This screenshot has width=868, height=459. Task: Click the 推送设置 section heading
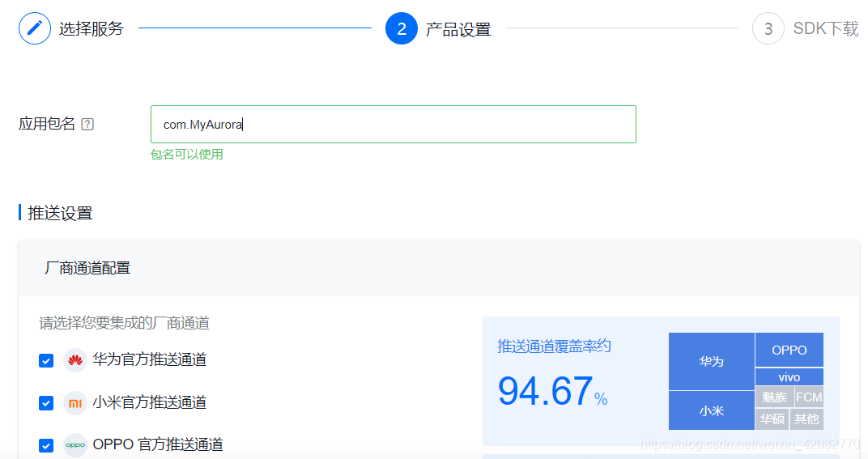click(60, 213)
